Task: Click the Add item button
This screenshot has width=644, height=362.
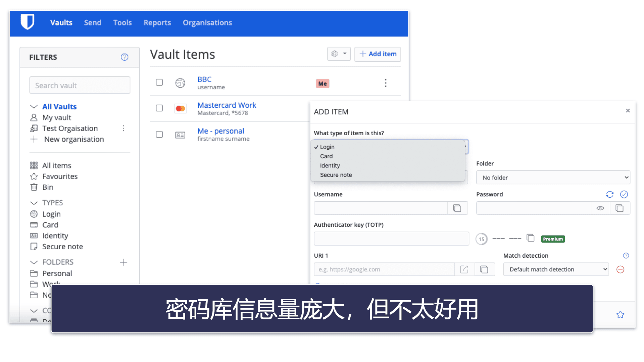Action: pyautogui.click(x=378, y=54)
